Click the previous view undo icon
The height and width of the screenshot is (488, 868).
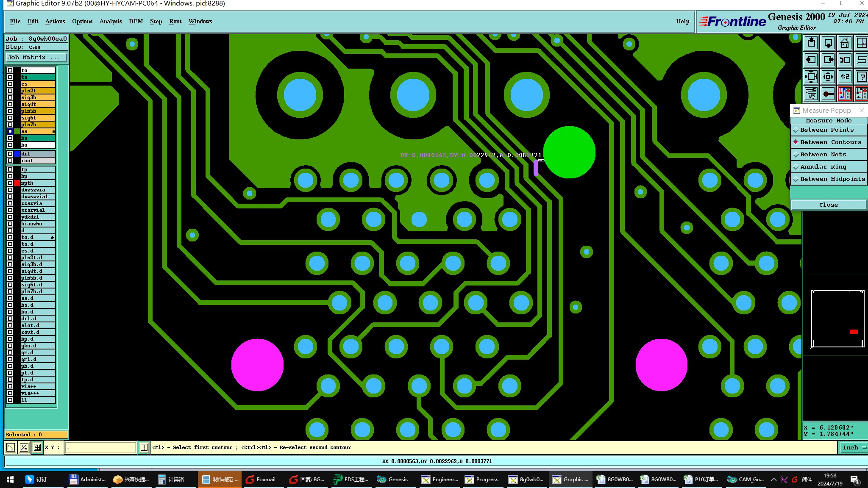(x=845, y=60)
